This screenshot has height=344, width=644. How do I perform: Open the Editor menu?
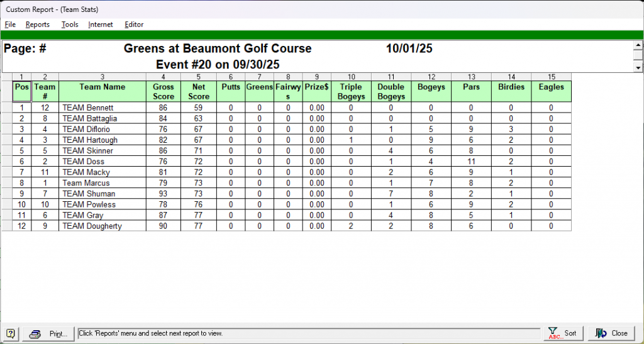pyautogui.click(x=134, y=25)
